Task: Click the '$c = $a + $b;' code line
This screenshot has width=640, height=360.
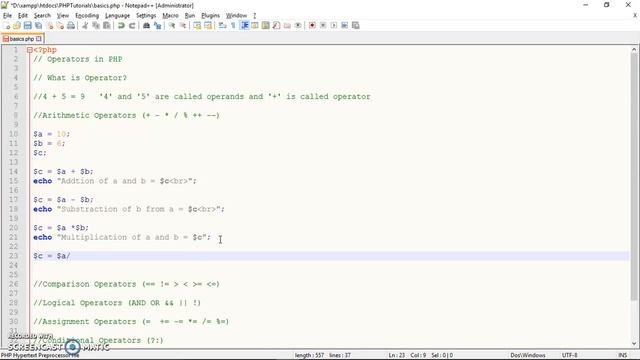Action: (x=63, y=171)
